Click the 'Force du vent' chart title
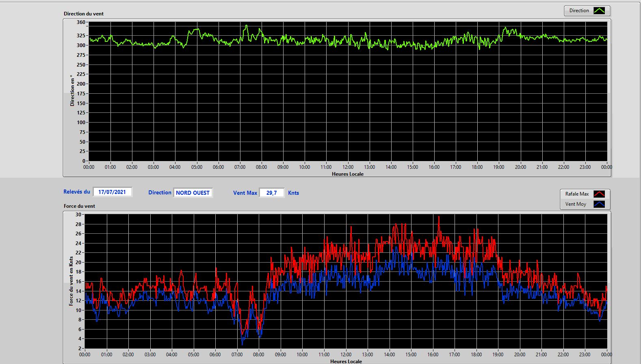Image resolution: width=641 pixels, height=364 pixels. 79,206
